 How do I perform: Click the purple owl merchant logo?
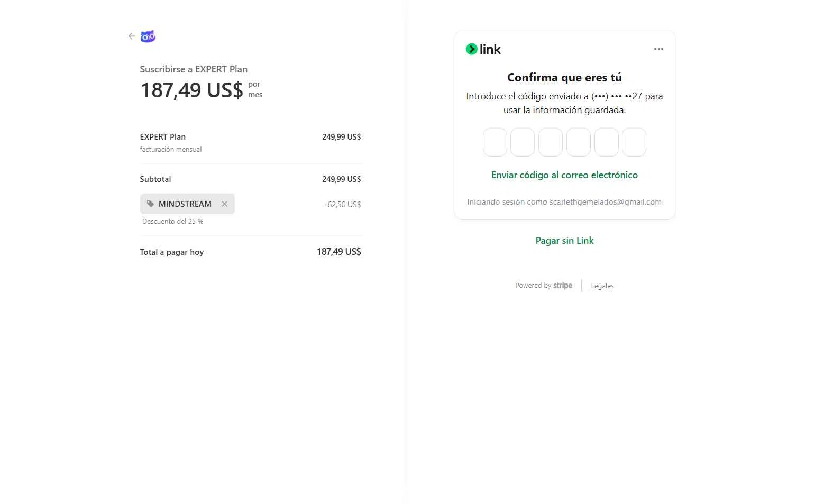tap(148, 36)
